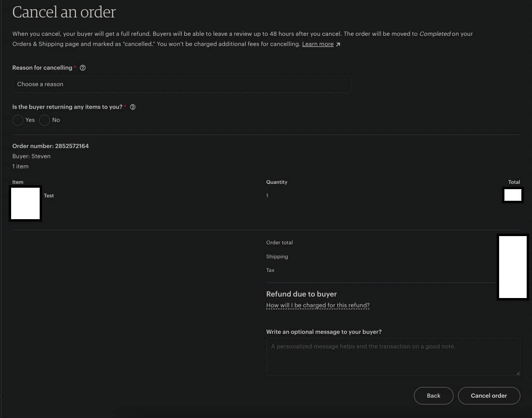
Task: Open the Choose a reason dropdown
Action: coord(181,84)
